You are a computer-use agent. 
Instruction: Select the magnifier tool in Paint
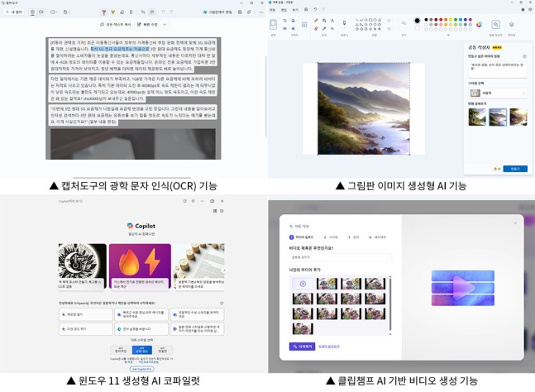click(x=332, y=29)
